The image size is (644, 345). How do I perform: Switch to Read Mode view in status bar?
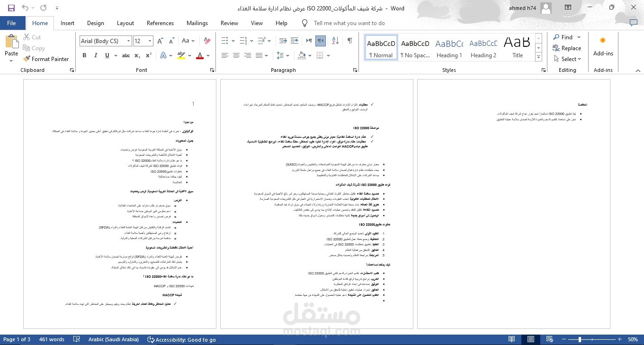point(511,339)
